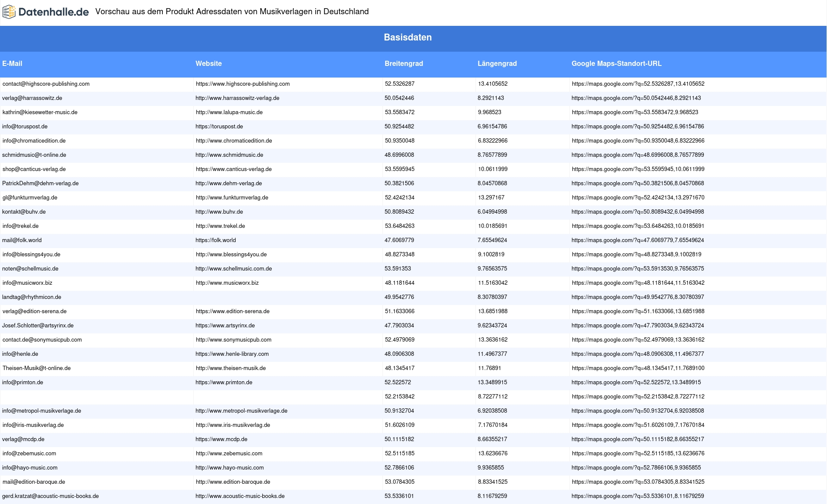Click the Datenhalle.de brand name
This screenshot has height=504, width=827.
[54, 12]
